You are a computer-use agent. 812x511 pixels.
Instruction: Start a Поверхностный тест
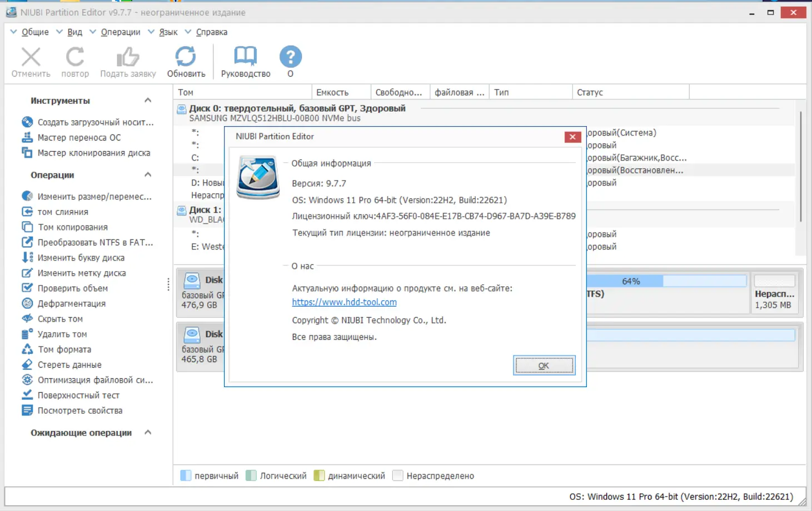78,395
